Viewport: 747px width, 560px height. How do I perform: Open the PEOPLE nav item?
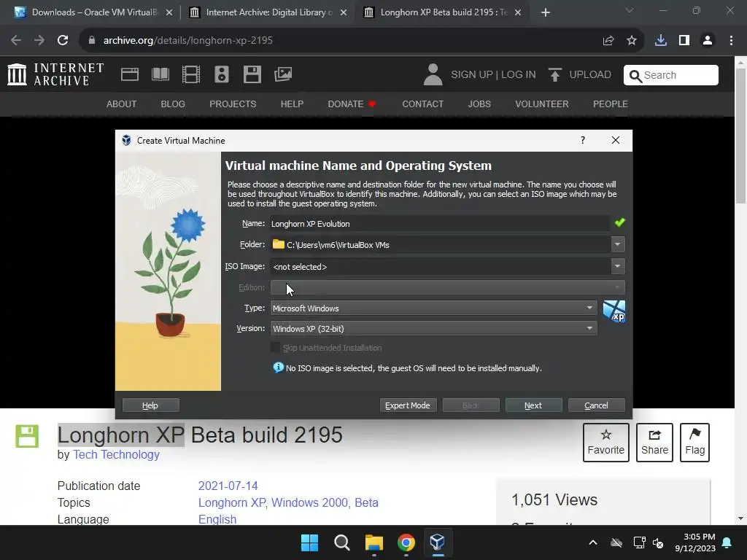611,104
